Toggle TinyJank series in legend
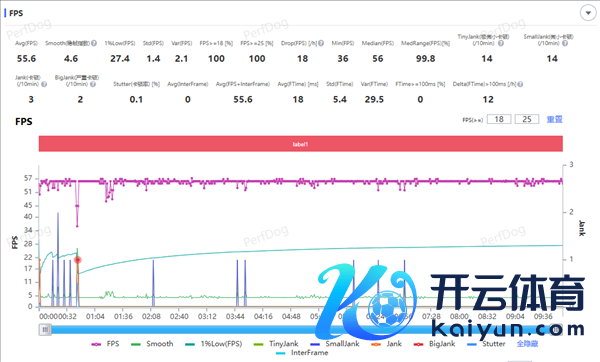 tap(276, 344)
